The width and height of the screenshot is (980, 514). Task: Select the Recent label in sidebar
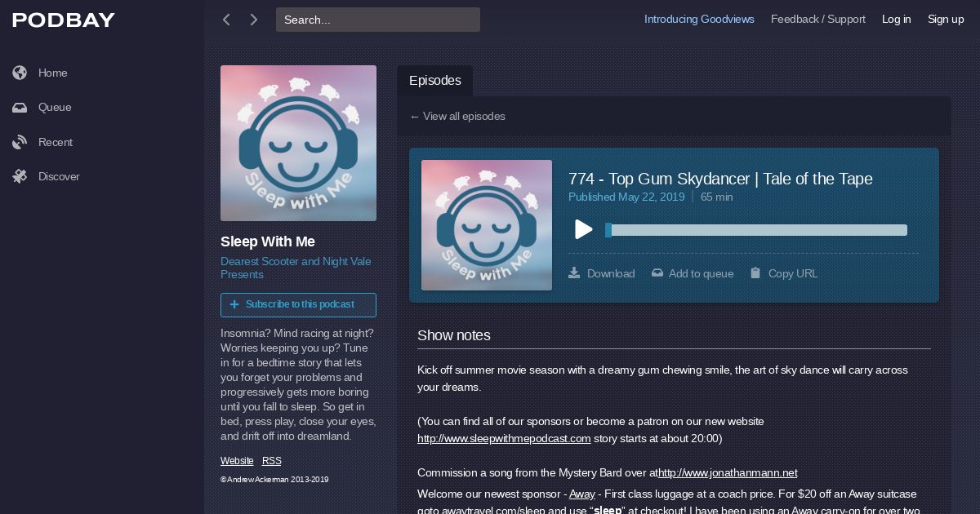(x=56, y=142)
